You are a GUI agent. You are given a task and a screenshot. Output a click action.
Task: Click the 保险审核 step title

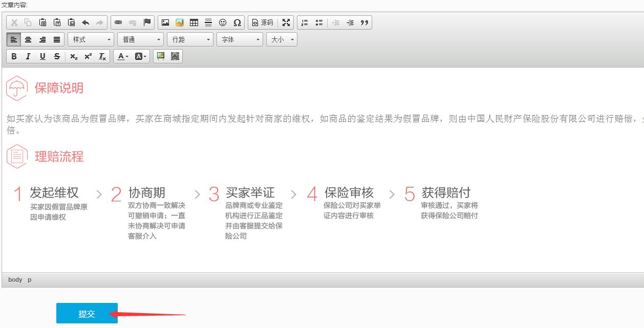pyautogui.click(x=349, y=192)
